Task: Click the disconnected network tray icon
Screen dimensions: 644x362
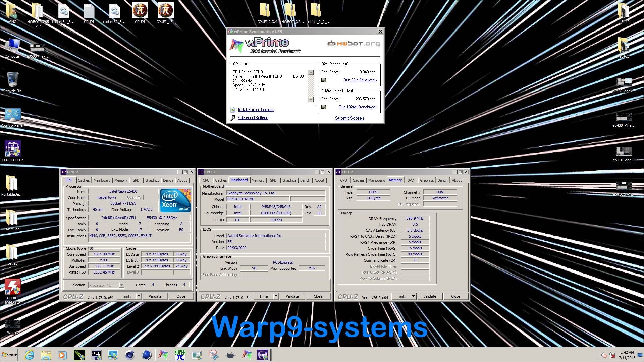Action: click(612, 355)
